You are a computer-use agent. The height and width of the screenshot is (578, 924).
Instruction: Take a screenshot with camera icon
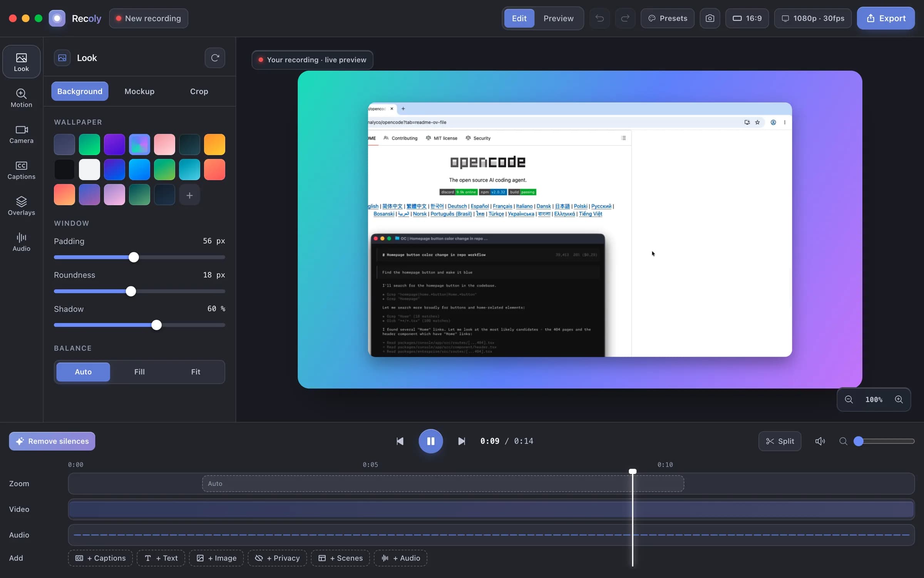(710, 18)
